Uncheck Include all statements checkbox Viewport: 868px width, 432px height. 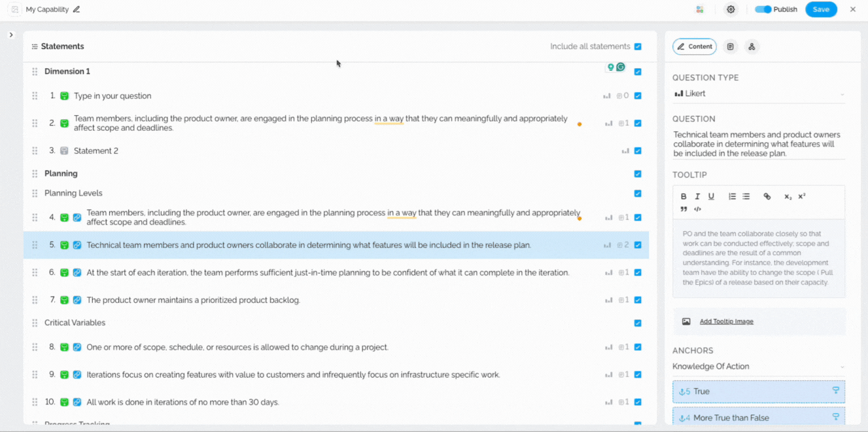click(x=638, y=47)
